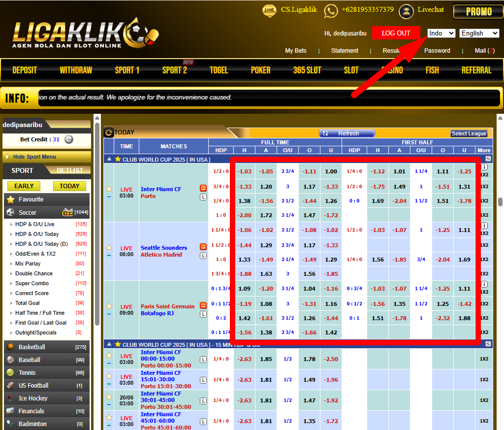Image resolution: width=504 pixels, height=430 pixels.
Task: Click home odds -1.03 for Inter Miami first row
Action: pyautogui.click(x=244, y=171)
